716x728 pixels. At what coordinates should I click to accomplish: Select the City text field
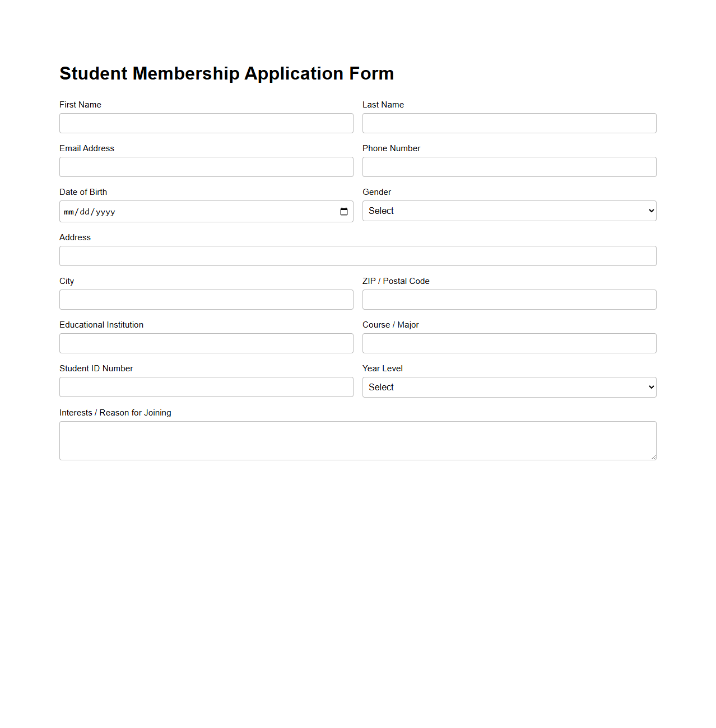click(x=206, y=299)
